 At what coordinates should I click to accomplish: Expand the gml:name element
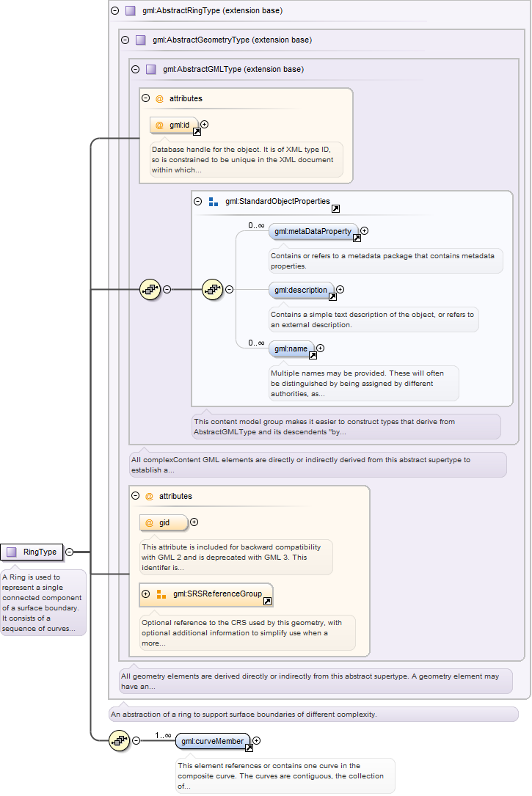[321, 348]
